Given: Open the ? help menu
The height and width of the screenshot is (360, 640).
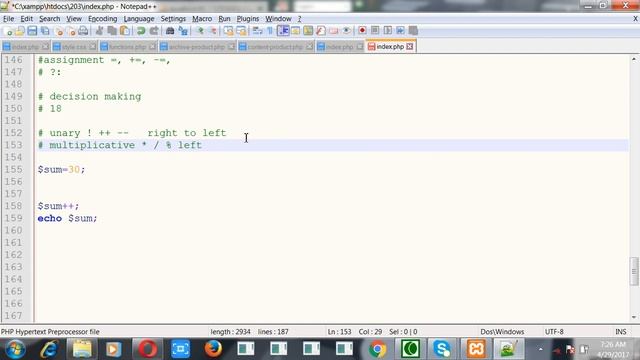Looking at the screenshot, I should 299,19.
